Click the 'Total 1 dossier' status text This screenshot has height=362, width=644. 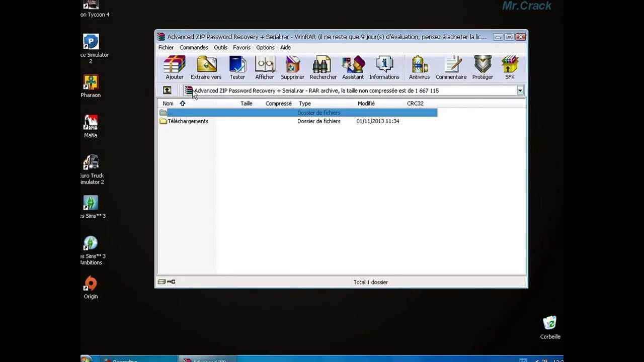click(371, 282)
